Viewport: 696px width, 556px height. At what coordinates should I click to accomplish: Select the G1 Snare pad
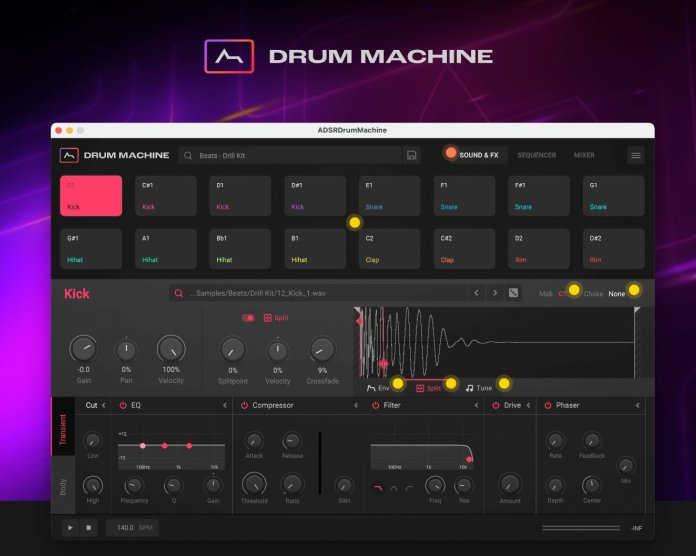pos(613,196)
